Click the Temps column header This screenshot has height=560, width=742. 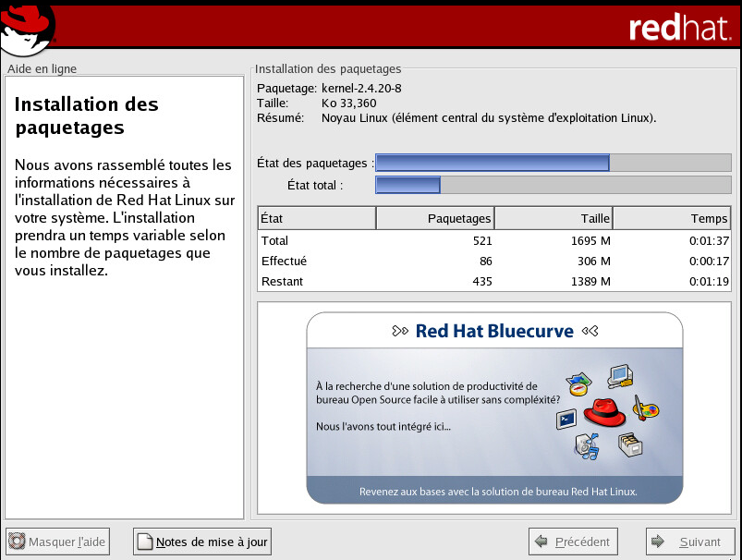point(671,218)
